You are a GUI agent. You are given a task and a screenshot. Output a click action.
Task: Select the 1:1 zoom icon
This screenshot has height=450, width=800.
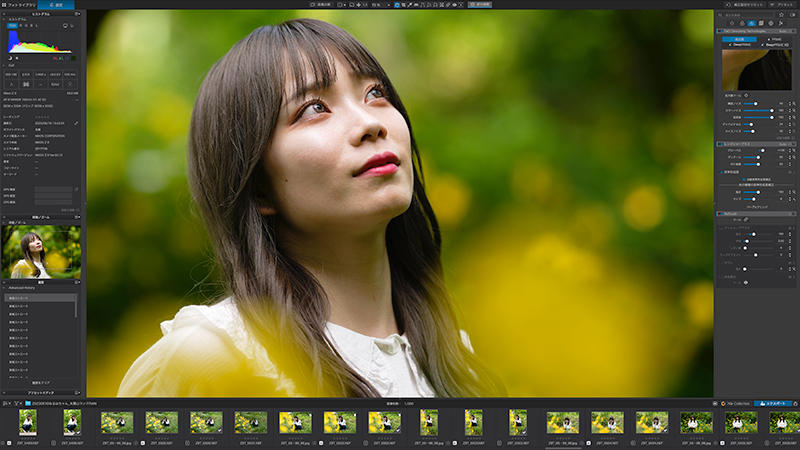click(365, 5)
